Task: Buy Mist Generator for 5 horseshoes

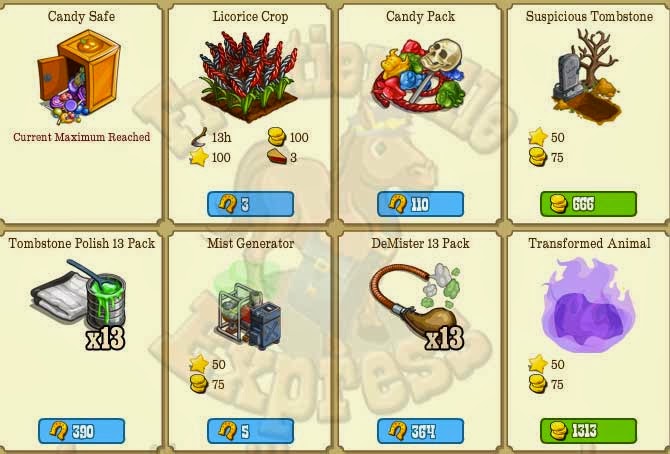Action: (251, 431)
